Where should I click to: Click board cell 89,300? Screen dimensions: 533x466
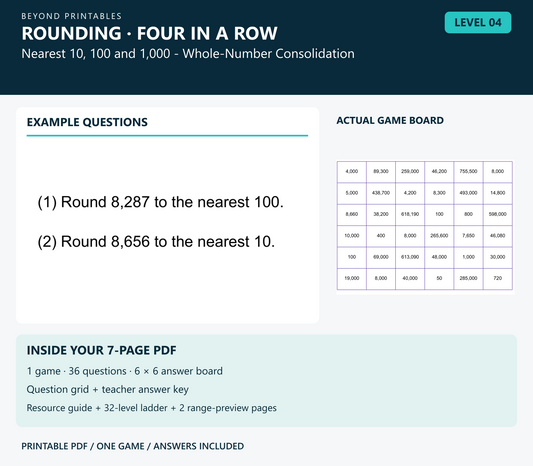381,172
